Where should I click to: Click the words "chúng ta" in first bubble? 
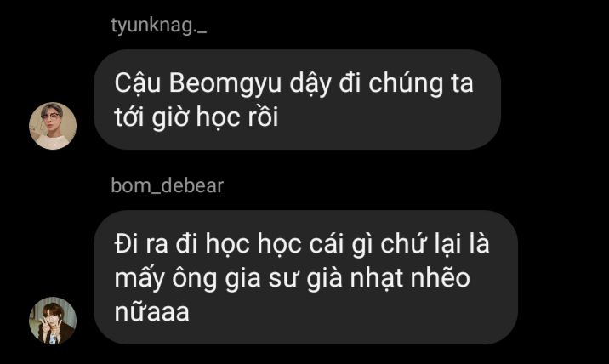coord(421,83)
